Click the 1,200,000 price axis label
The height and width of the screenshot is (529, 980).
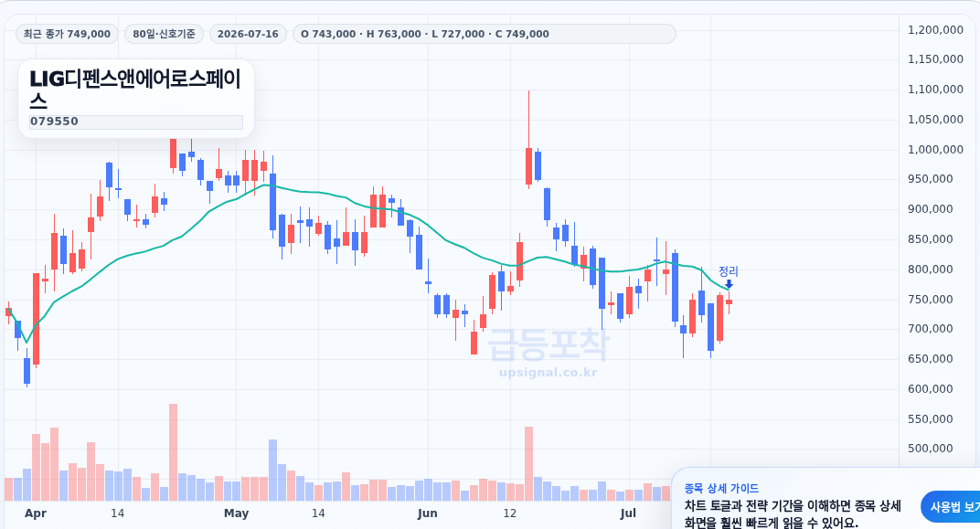[x=935, y=29]
